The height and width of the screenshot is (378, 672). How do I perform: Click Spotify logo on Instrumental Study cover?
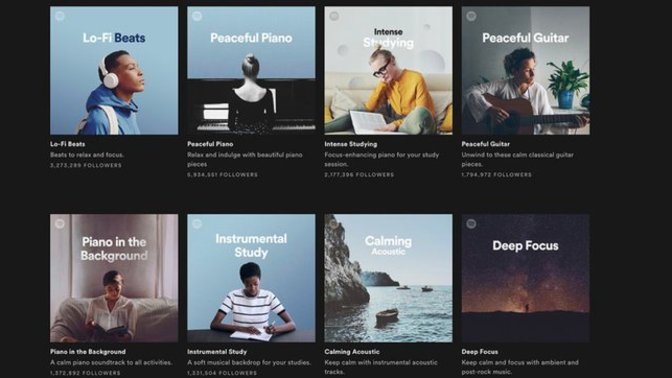pos(197,224)
